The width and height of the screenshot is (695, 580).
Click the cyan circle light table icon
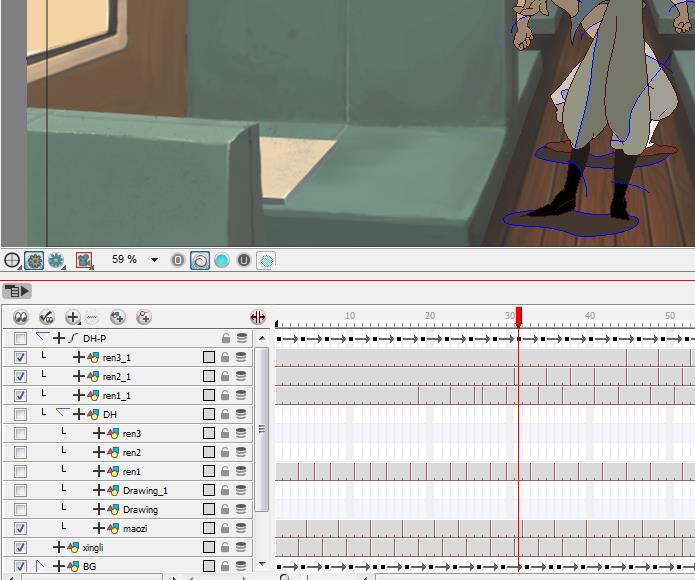tap(222, 260)
